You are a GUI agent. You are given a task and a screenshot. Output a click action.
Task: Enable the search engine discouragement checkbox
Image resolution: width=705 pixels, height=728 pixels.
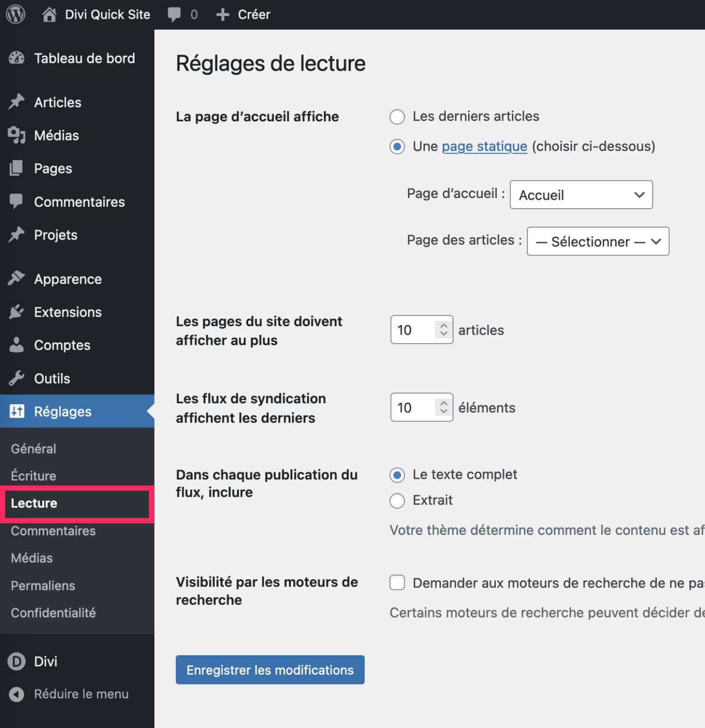tap(397, 583)
